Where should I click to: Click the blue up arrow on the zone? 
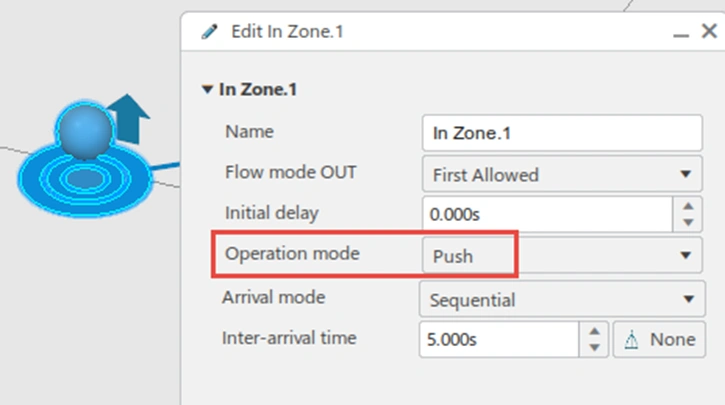(127, 118)
